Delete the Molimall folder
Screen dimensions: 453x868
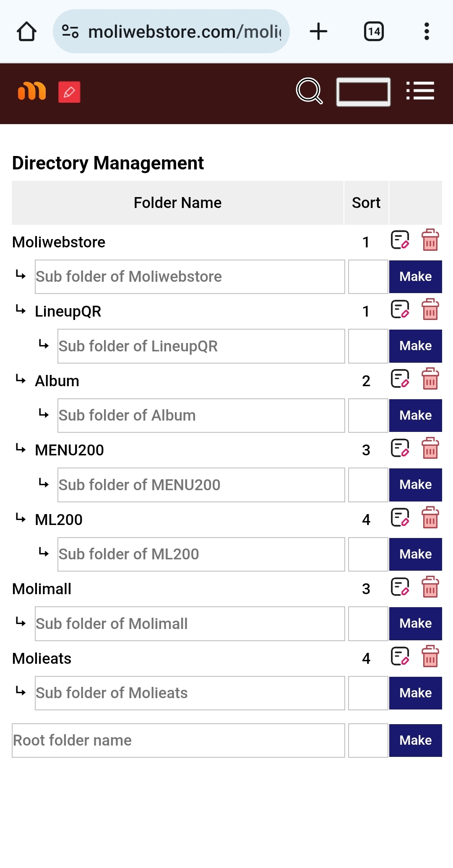[430, 587]
